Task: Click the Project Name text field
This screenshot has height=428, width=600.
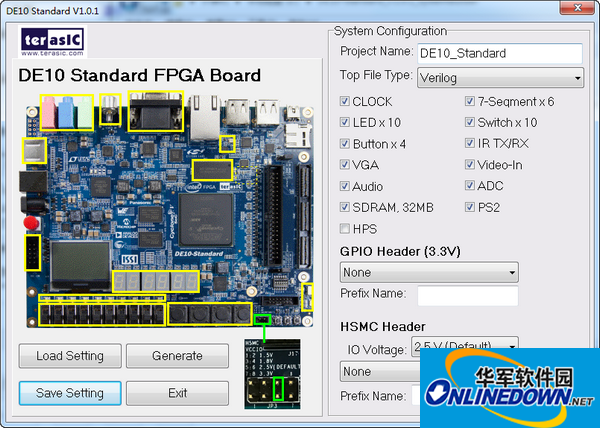Action: pyautogui.click(x=499, y=53)
